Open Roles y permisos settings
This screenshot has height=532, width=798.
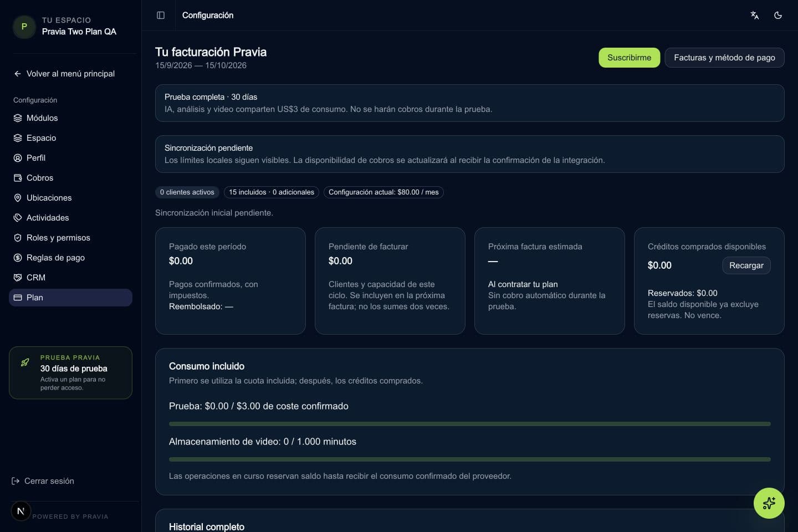click(70, 238)
